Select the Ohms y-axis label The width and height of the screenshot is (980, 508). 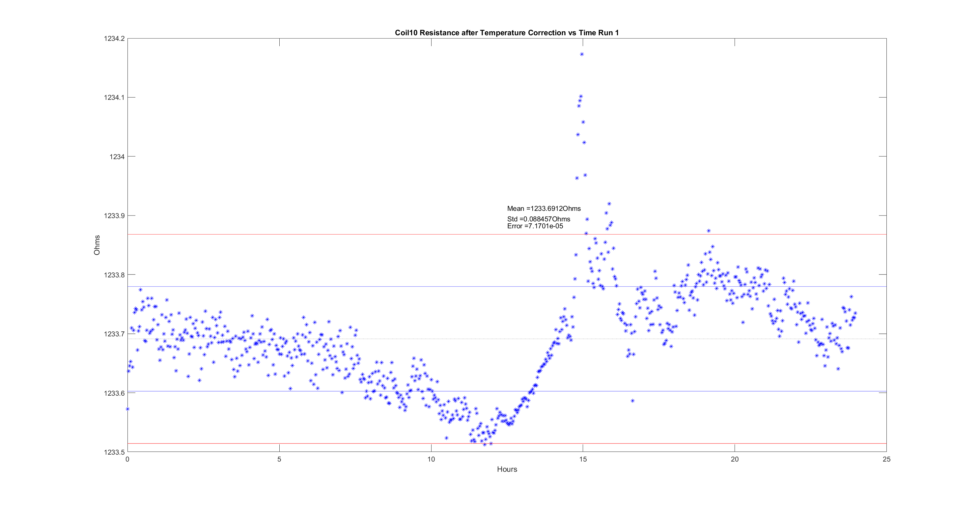97,245
